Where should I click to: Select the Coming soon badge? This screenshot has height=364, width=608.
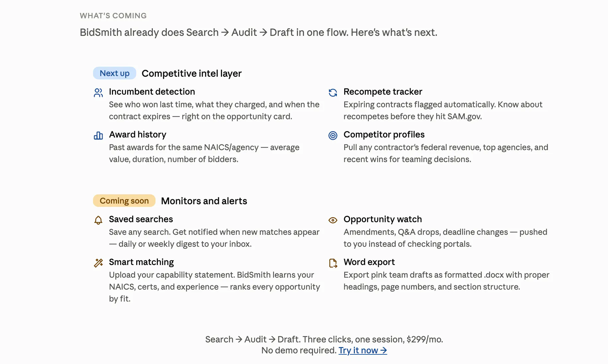(124, 201)
